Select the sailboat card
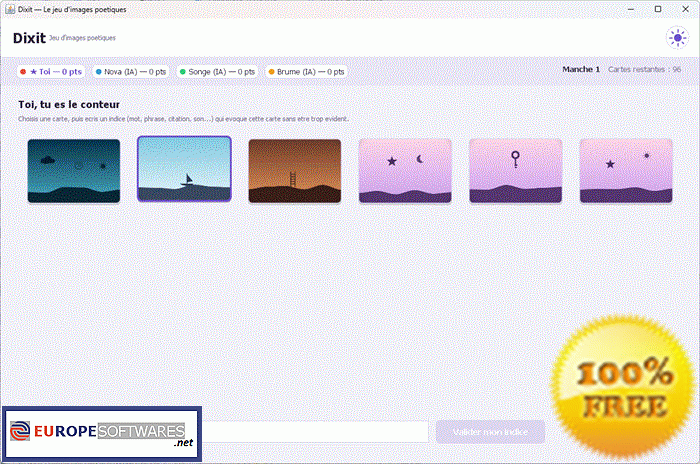700x464 pixels. [184, 169]
